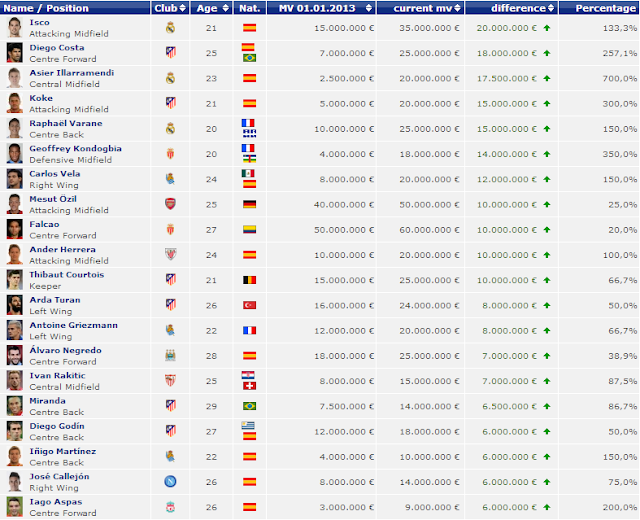Open Raphaël Varane profile link

(x=66, y=124)
